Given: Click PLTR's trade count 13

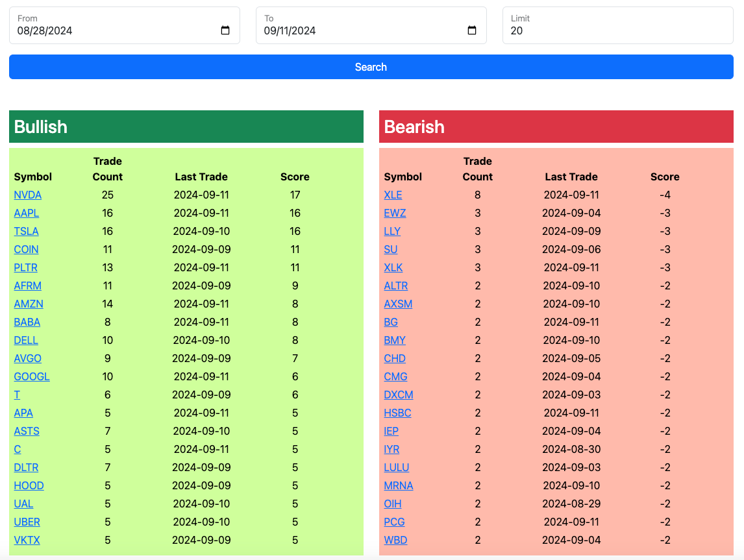Looking at the screenshot, I should pos(108,267).
